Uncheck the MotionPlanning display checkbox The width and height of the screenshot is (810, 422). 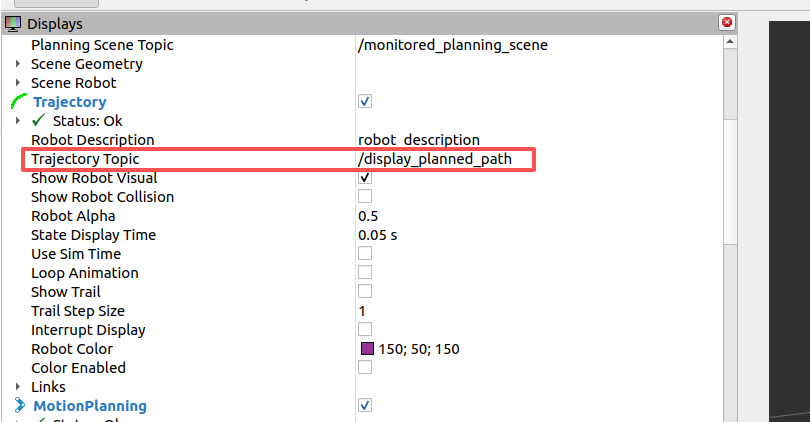point(365,405)
